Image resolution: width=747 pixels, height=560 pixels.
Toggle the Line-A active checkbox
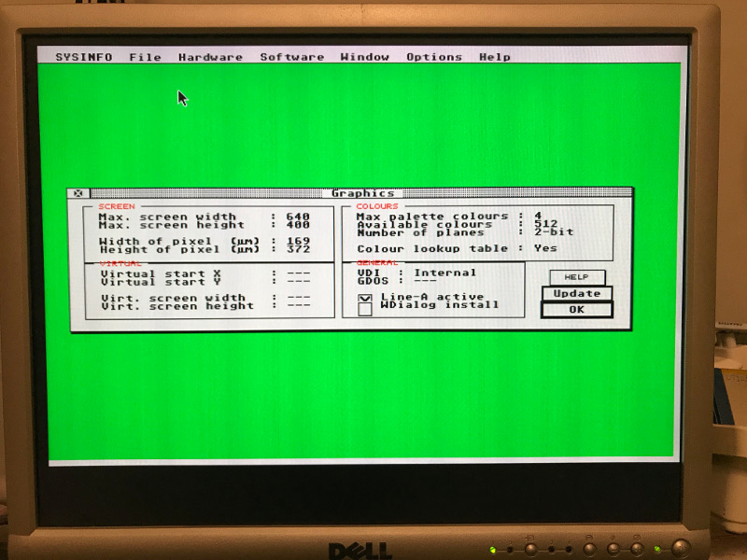(x=365, y=297)
